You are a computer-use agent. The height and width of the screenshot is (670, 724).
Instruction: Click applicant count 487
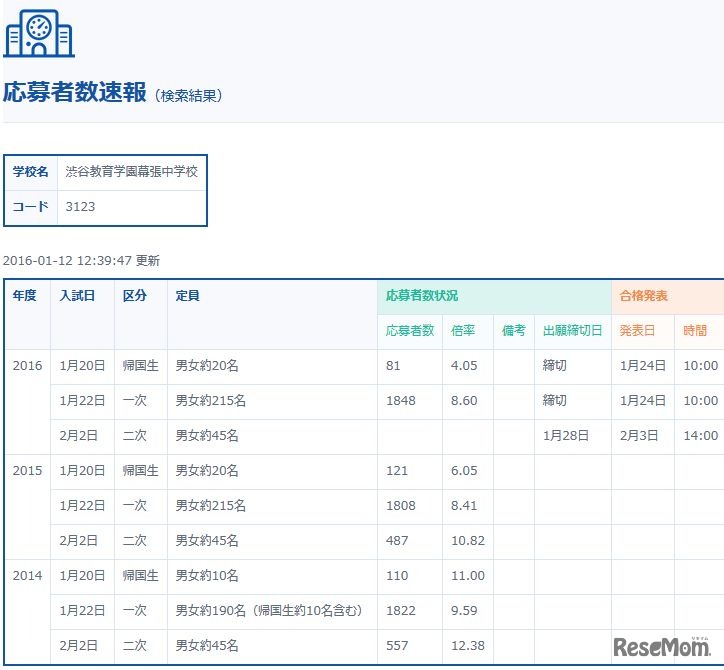point(397,540)
